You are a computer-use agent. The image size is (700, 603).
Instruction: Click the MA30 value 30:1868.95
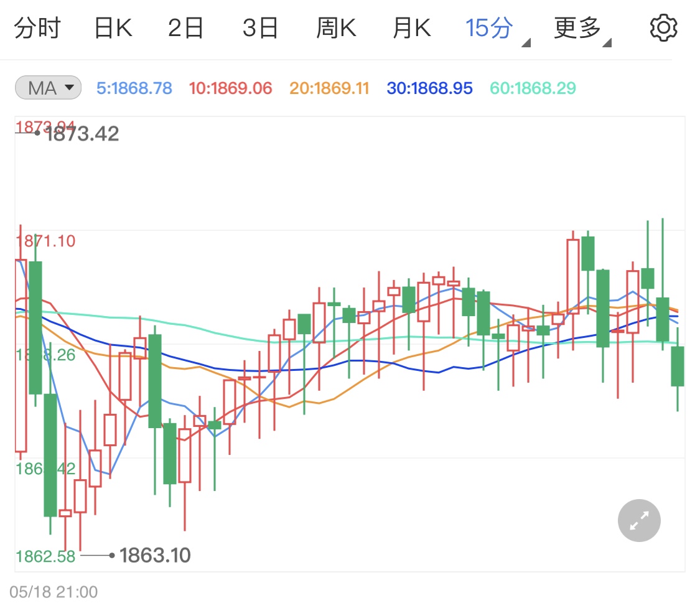(x=429, y=88)
